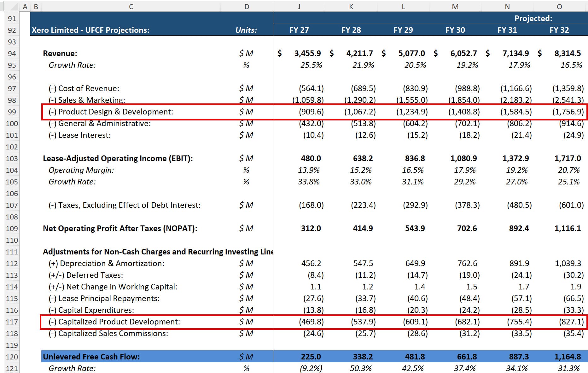Click the 'FY 28' column heading cell
Viewport: 588px width, 373px height.
(351, 30)
